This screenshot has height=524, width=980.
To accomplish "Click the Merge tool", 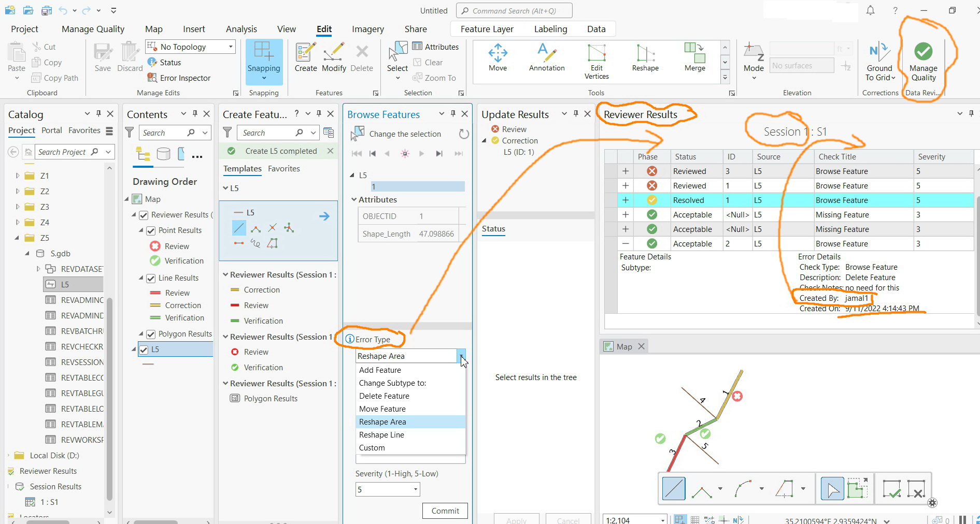I will 695,57.
